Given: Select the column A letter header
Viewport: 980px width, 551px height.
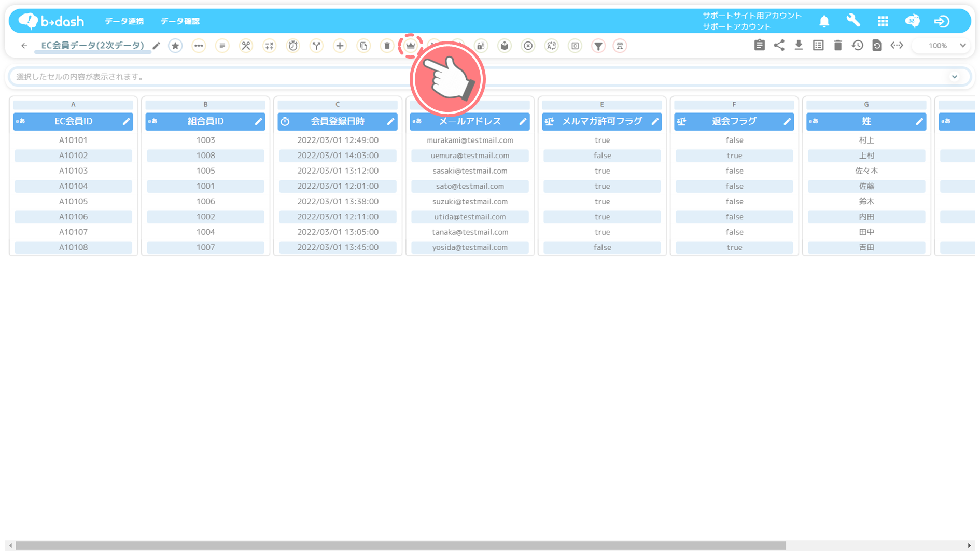Looking at the screenshot, I should point(73,104).
